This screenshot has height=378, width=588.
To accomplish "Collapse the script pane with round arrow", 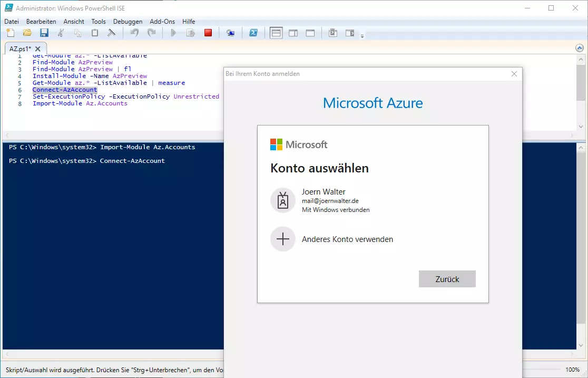I will [580, 47].
